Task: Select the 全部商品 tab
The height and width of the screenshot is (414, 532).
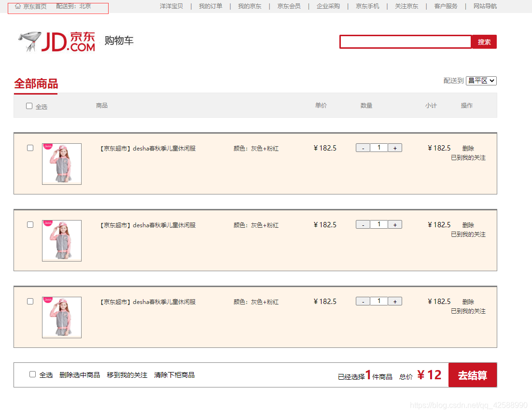Action: pyautogui.click(x=36, y=83)
